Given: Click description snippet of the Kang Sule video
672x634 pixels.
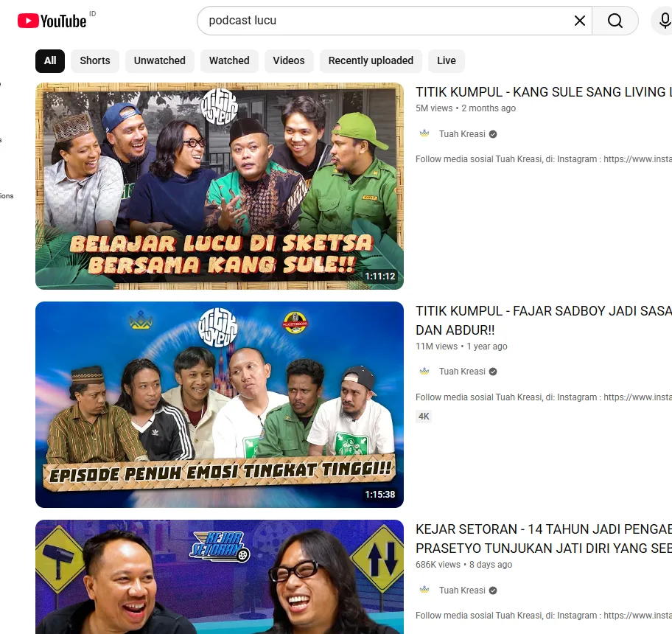Looking at the screenshot, I should pyautogui.click(x=544, y=159).
